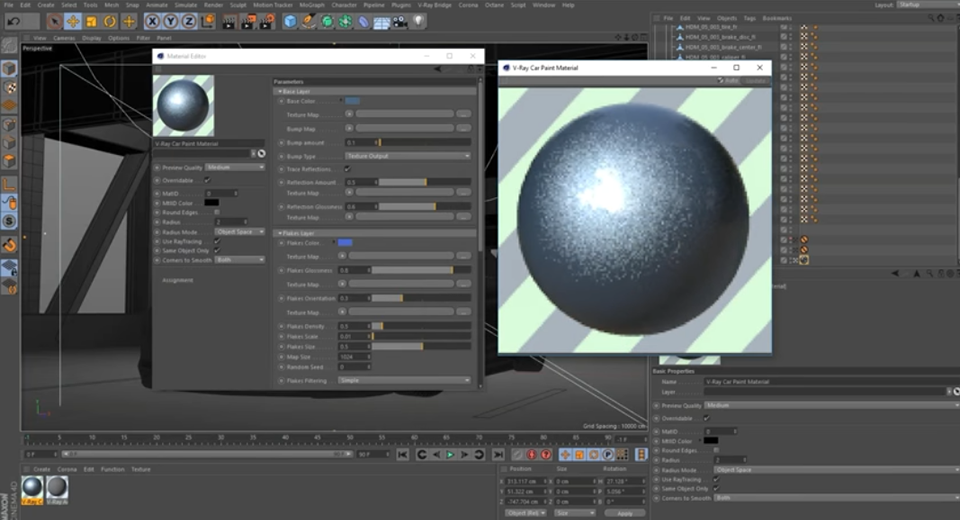Activate the Scale tool
The height and width of the screenshot is (520, 960).
91,22
